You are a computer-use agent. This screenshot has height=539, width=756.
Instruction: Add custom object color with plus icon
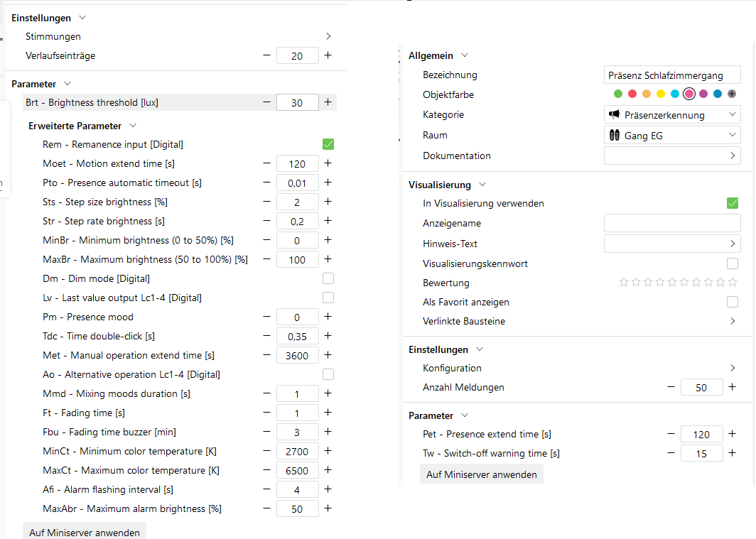click(x=732, y=94)
